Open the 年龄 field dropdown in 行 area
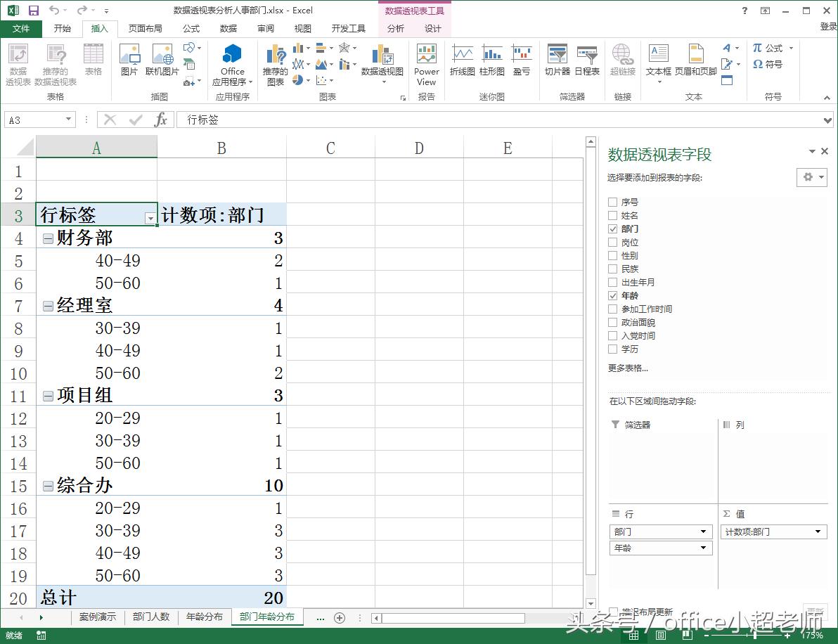Screen dimensions: 838x644 (704, 548)
